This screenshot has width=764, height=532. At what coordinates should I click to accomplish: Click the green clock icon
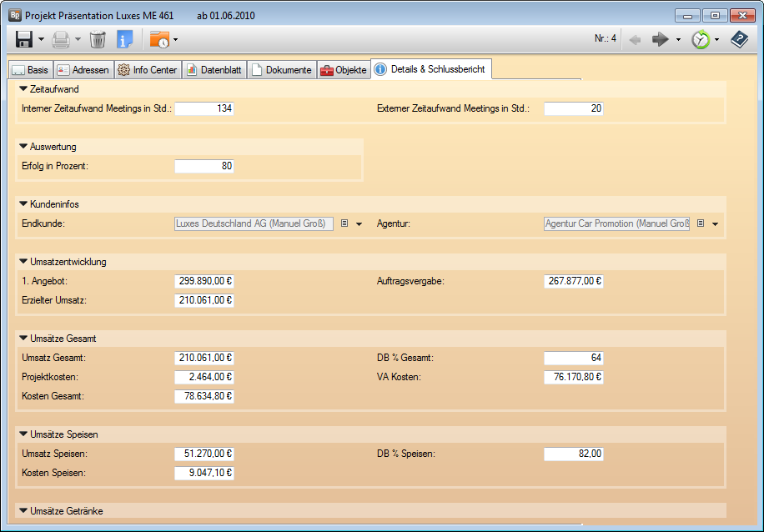[701, 39]
